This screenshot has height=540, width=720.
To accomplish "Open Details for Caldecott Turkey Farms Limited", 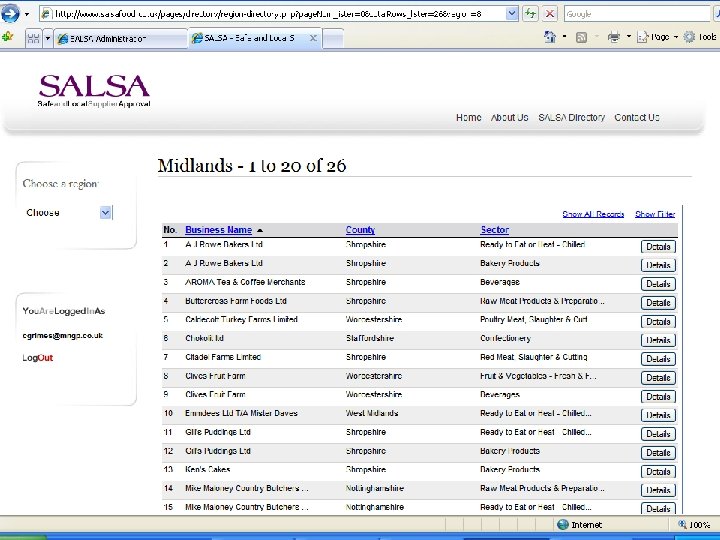I will tap(658, 321).
